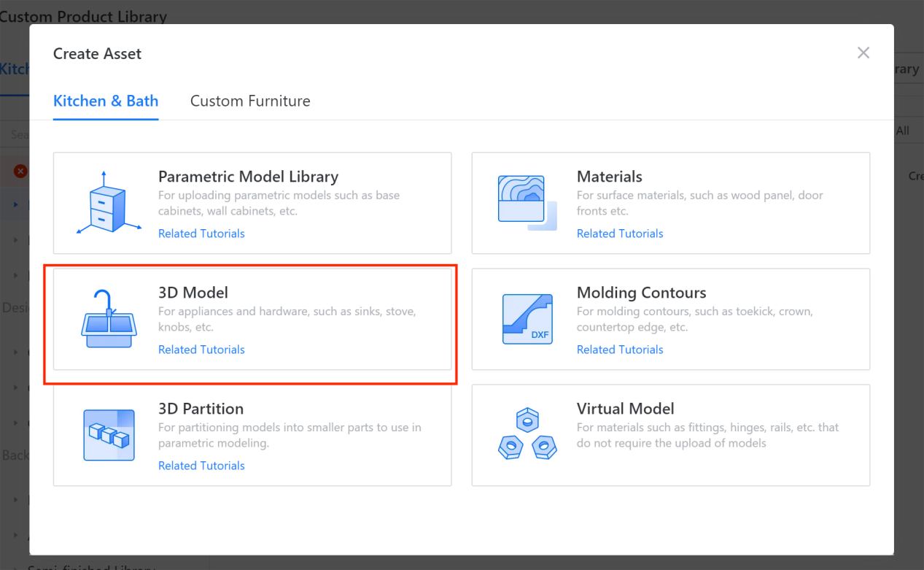Click the Materials wood panel icon
924x570 pixels.
(527, 202)
